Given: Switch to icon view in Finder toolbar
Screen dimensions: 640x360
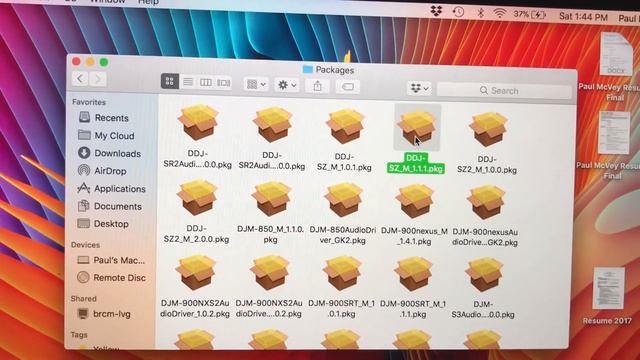Looking at the screenshot, I should [169, 81].
